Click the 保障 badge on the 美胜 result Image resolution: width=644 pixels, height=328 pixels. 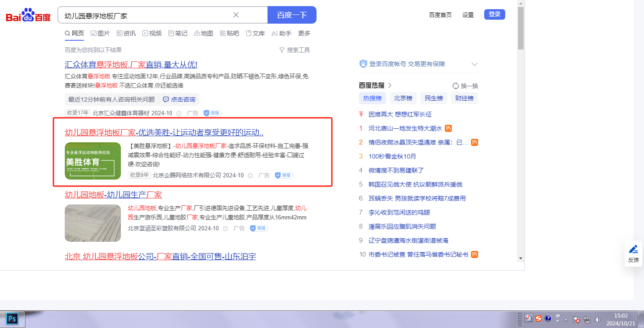pos(284,175)
